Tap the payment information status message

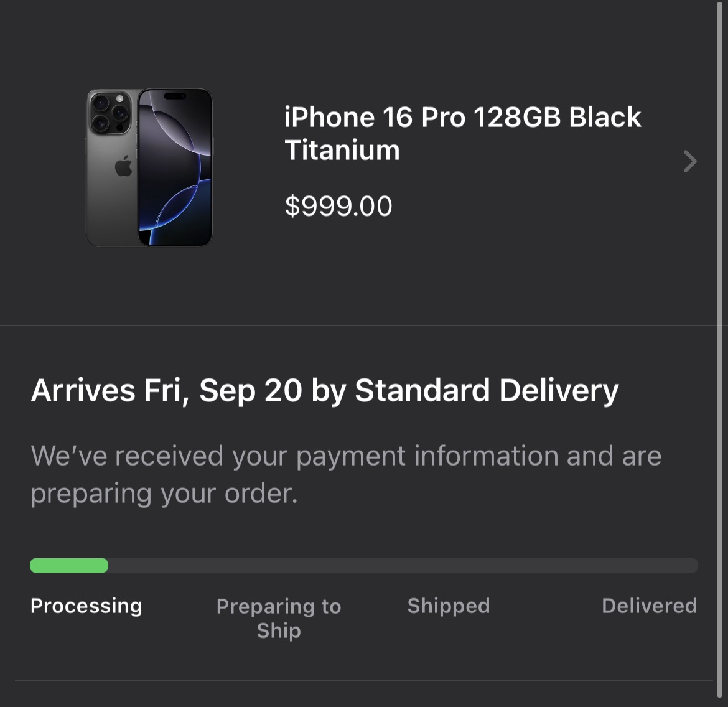click(x=345, y=474)
